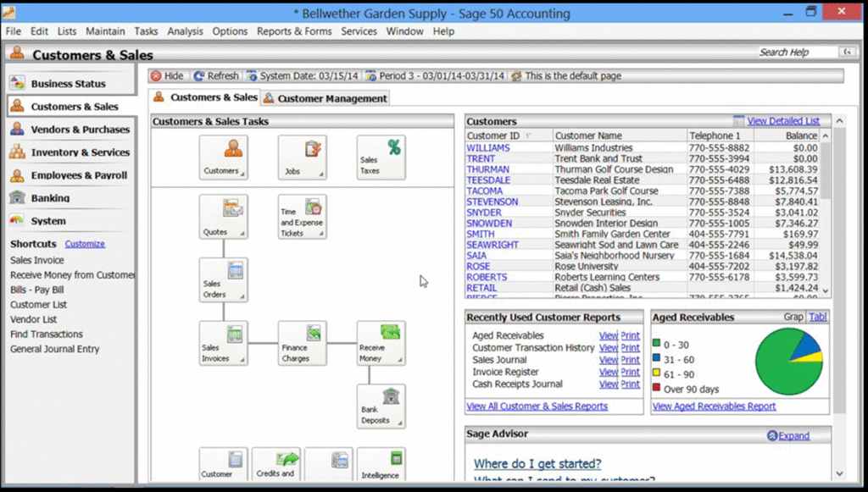This screenshot has height=492, width=868.
Task: View the Cash Receipts Journal report
Action: [x=609, y=384]
